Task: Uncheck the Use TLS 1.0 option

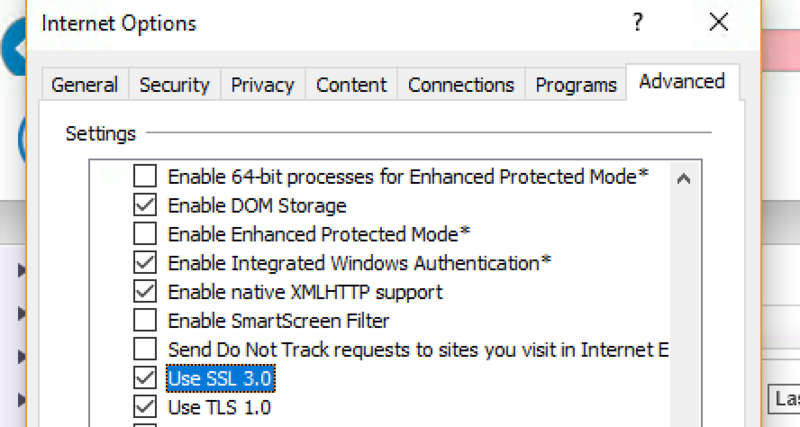Action: (145, 407)
